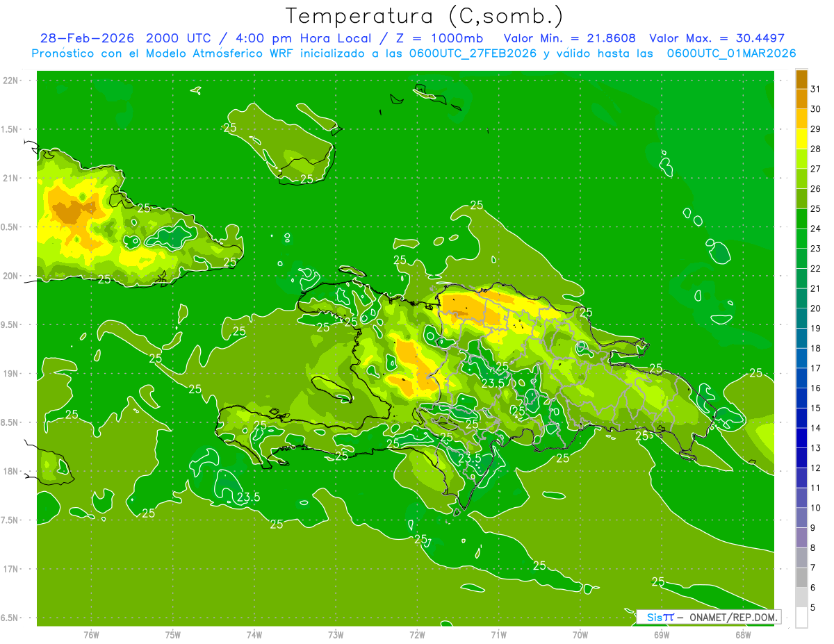This screenshot has height=644, width=834.
Task: Click the "Z = 1000mb" level text
Action: [x=440, y=38]
